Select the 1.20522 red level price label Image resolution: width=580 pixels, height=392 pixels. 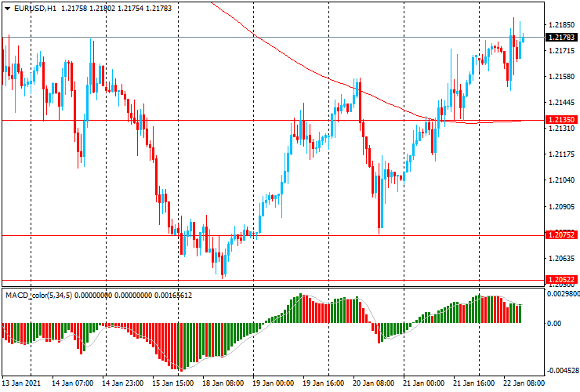(x=561, y=280)
